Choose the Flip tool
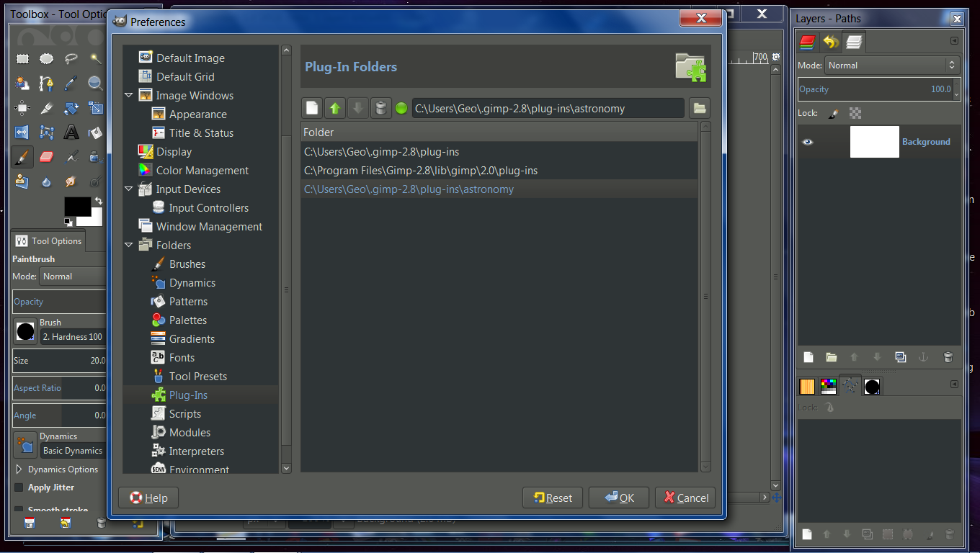This screenshot has width=980, height=553. [22, 132]
